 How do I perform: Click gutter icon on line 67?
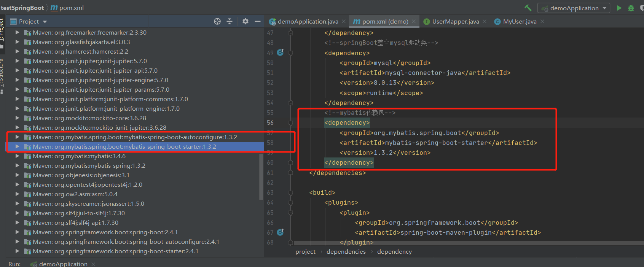281,232
